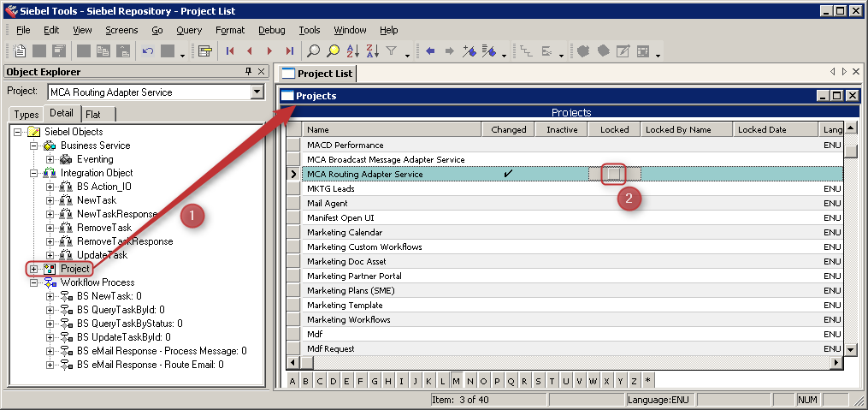Jump to projects starting with letter A
Screen dimensions: 868x410
pyautogui.click(x=292, y=381)
